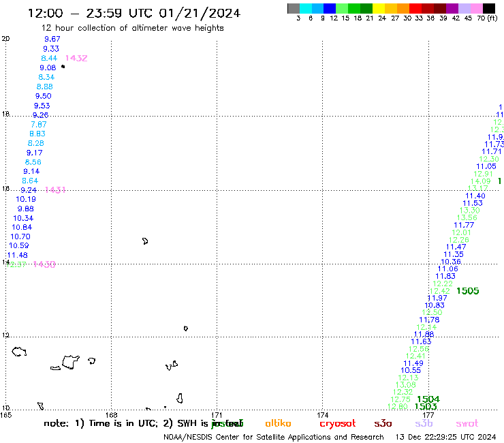Click the wave height value 12.42
Screen dimensions: 504x443
(440, 291)
